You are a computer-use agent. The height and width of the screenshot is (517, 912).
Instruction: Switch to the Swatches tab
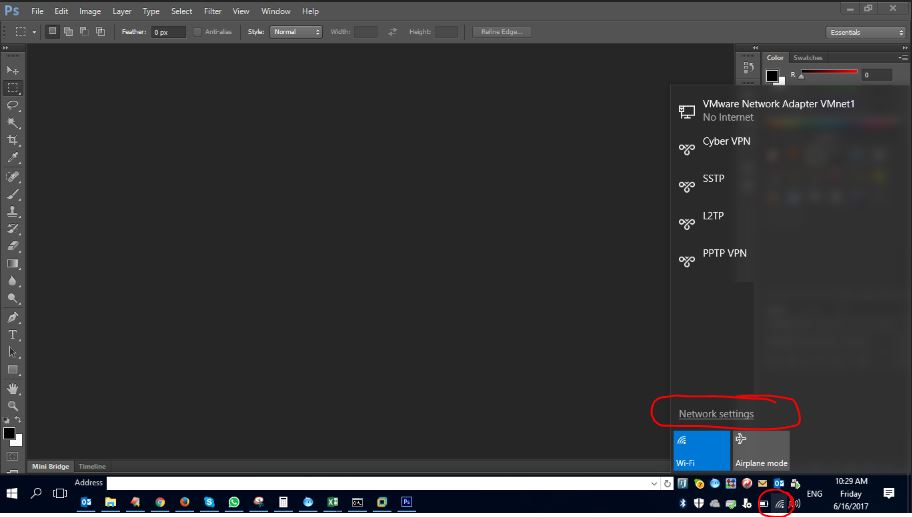[x=807, y=58]
